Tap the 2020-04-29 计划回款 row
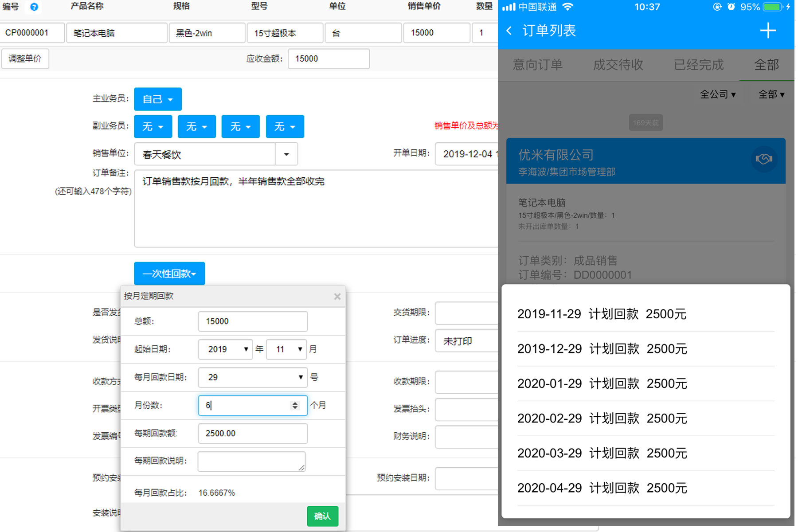Viewport: 798px width, 532px height. pyautogui.click(x=646, y=488)
